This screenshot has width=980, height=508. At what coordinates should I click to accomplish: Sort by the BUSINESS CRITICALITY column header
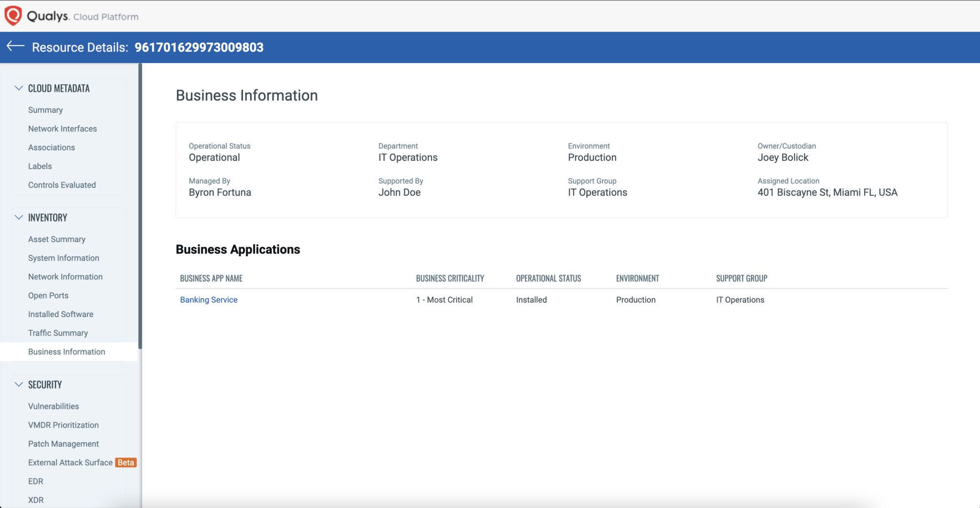(450, 278)
